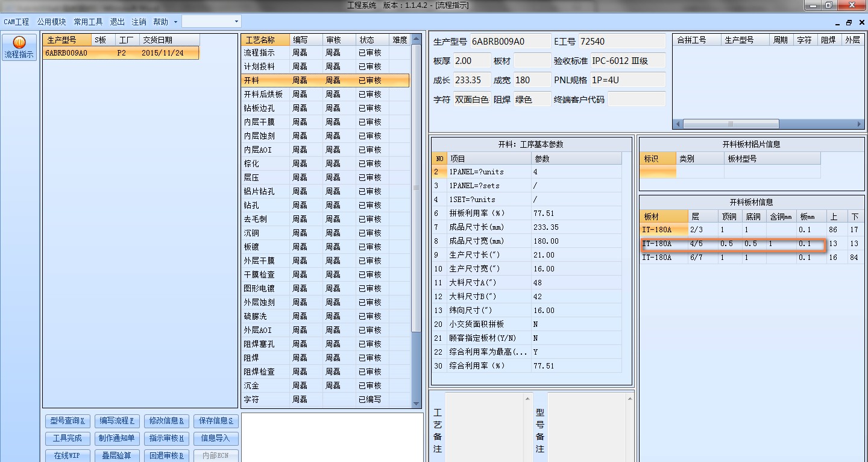Click the small arrow after 帮助
868x462 pixels.
(175, 22)
